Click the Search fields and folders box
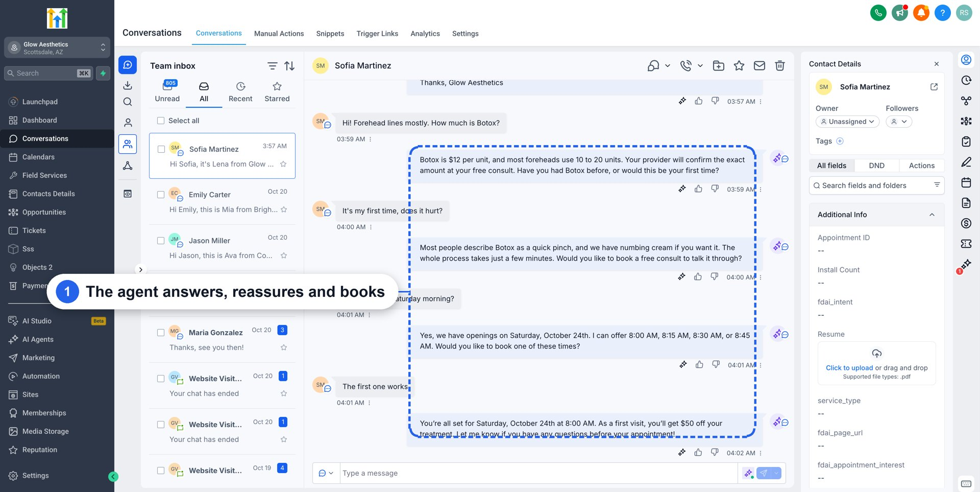The height and width of the screenshot is (492, 980). point(876,185)
